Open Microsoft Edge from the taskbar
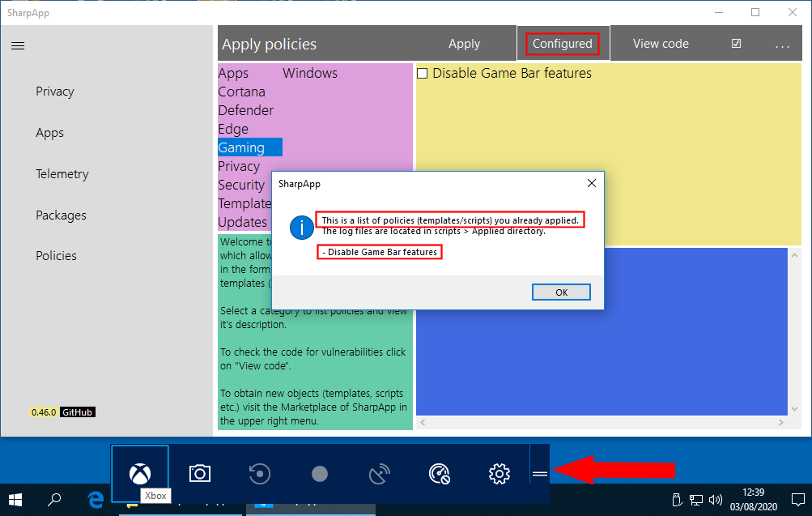This screenshot has height=516, width=812. point(96,500)
